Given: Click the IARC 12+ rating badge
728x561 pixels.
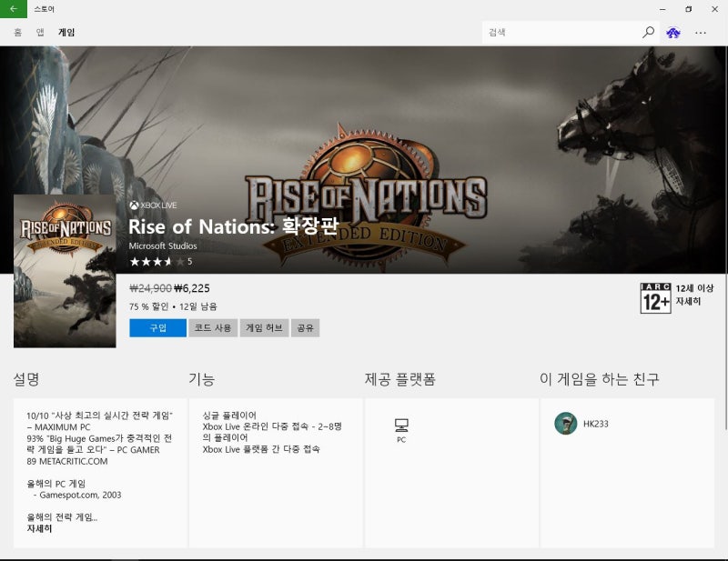Looking at the screenshot, I should [655, 298].
